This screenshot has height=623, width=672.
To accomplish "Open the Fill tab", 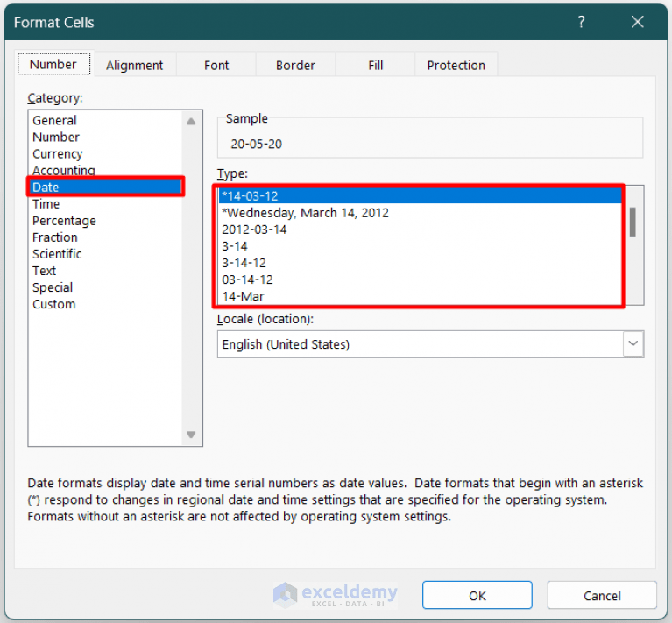I will (x=376, y=65).
